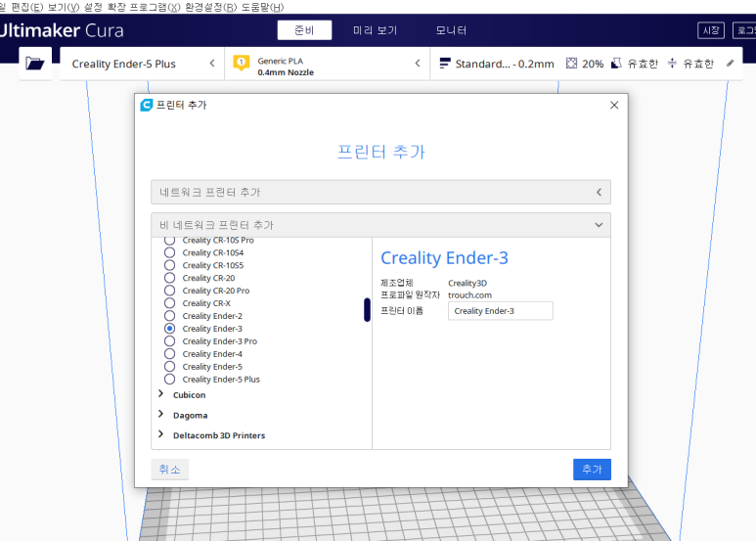Viewport: 756px width, 541px height.
Task: Open the 시장 marketplace button
Action: tap(711, 30)
